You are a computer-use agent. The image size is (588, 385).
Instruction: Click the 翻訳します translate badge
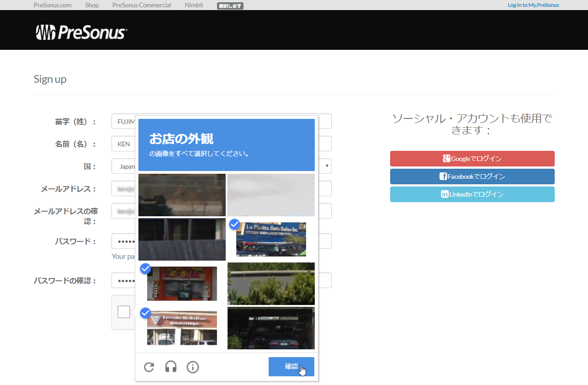tap(230, 6)
